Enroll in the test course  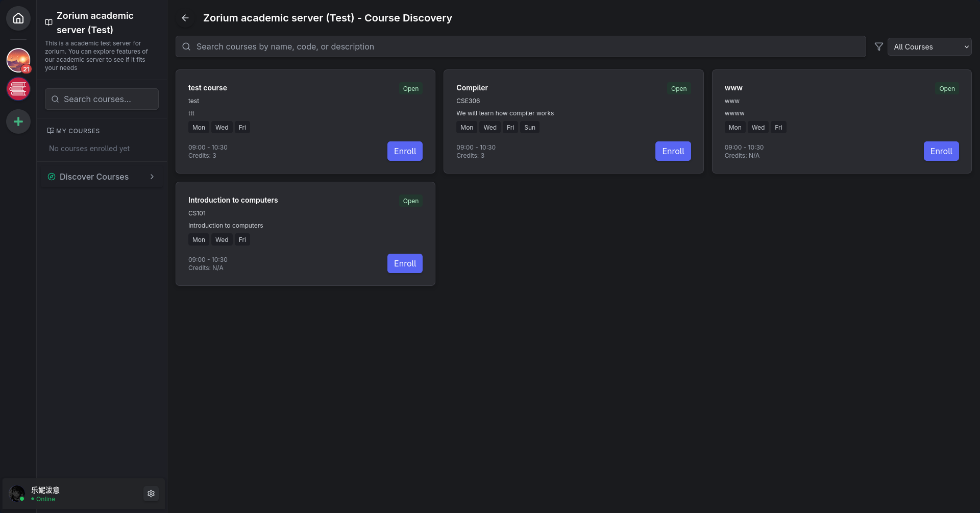tap(405, 151)
